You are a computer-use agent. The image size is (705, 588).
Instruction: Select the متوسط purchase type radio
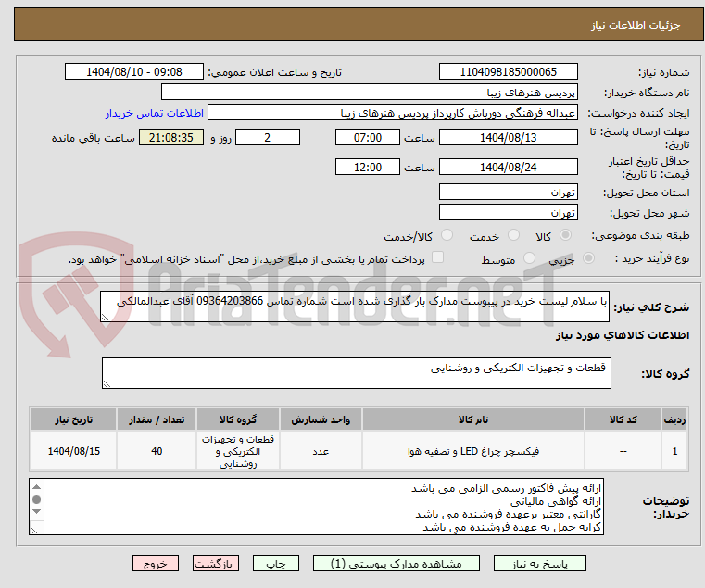(529, 258)
